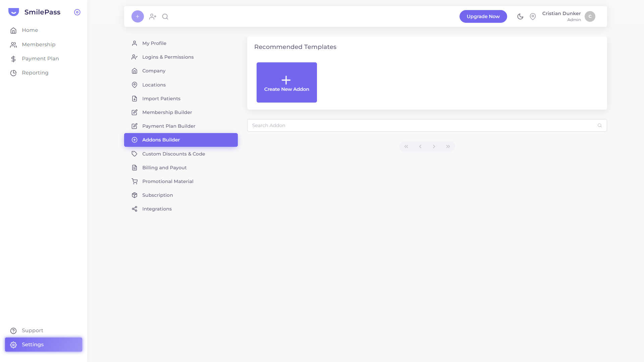The image size is (644, 362).
Task: Click the Addons Builder plus-circle icon
Action: [x=135, y=140]
